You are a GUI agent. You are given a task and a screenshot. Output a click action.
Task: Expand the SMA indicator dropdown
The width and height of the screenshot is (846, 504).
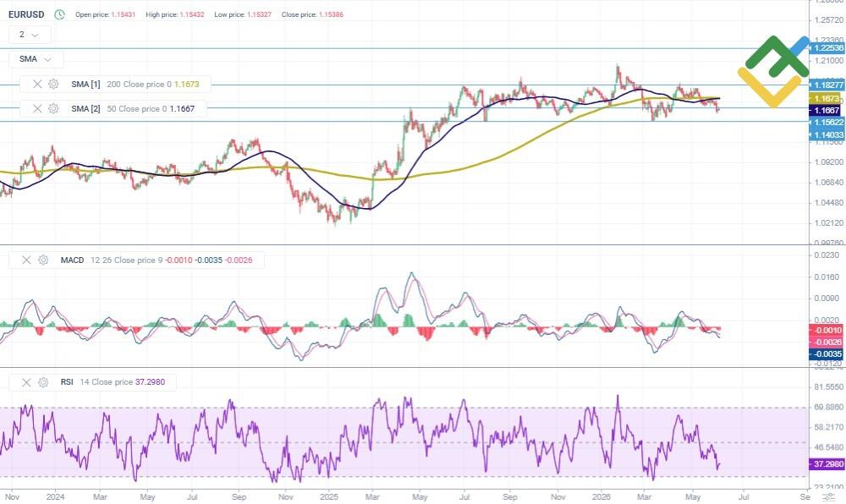tap(36, 58)
